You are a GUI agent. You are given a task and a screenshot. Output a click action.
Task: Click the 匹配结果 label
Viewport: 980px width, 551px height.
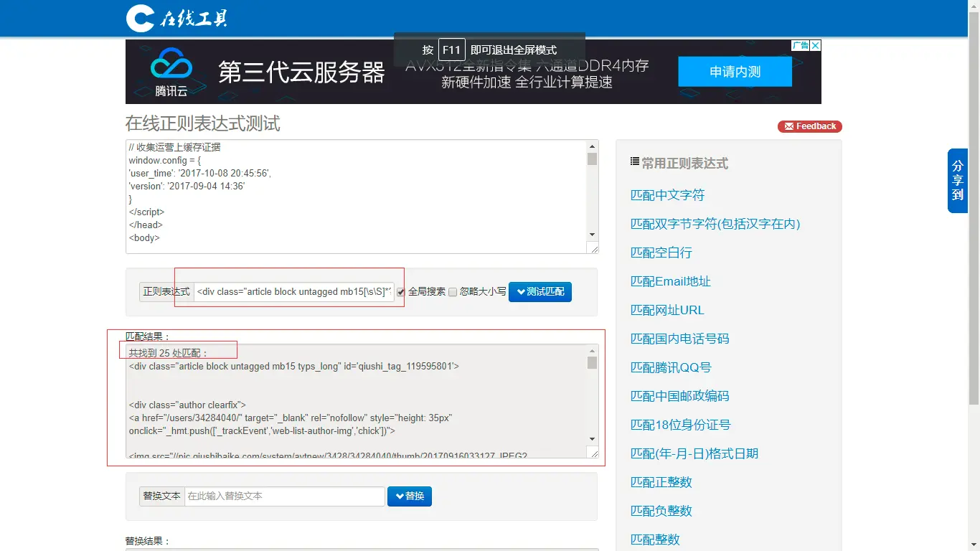point(148,336)
